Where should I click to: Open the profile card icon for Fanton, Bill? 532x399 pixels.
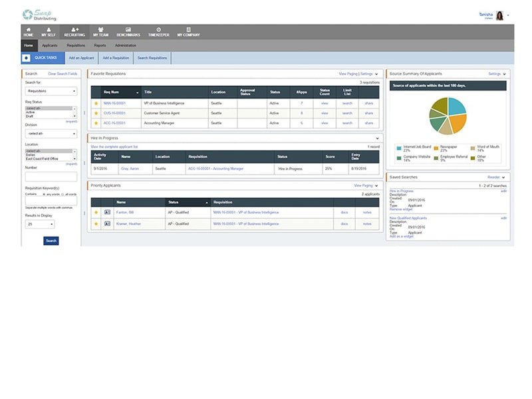[106, 212]
